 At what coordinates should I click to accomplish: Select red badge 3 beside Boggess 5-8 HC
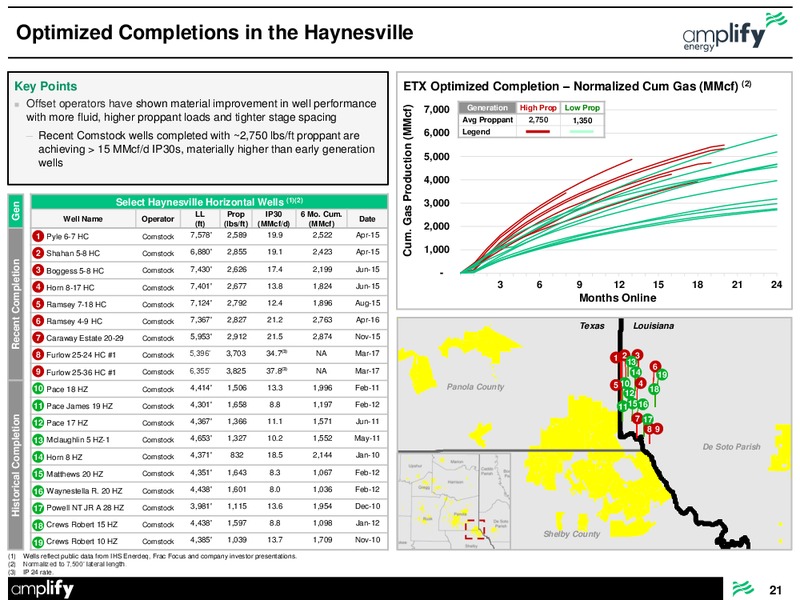pos(38,270)
